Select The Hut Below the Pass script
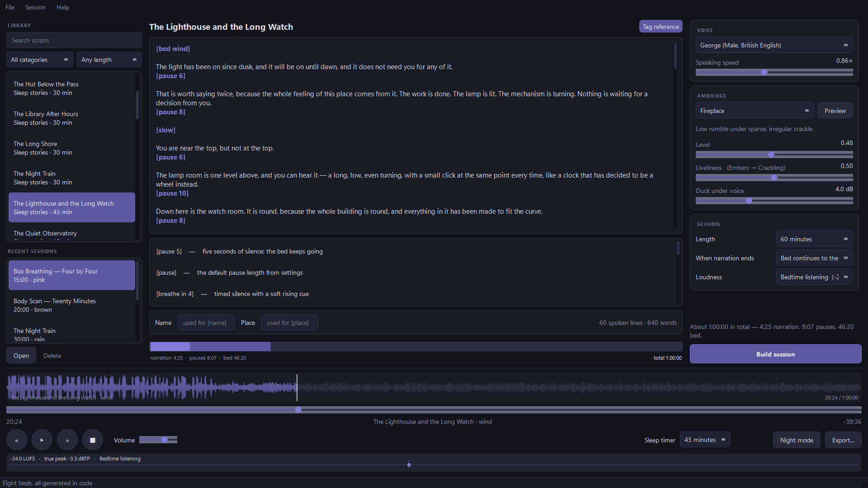868x488 pixels. click(71, 89)
